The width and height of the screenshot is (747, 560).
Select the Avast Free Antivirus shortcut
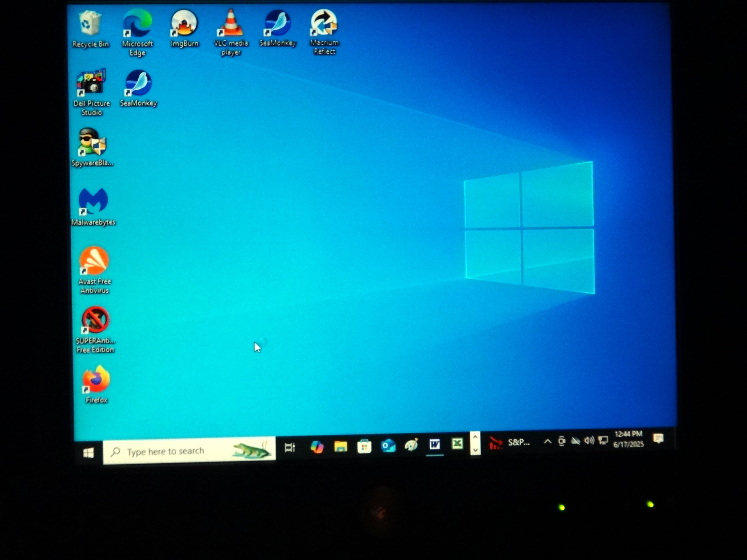95,270
